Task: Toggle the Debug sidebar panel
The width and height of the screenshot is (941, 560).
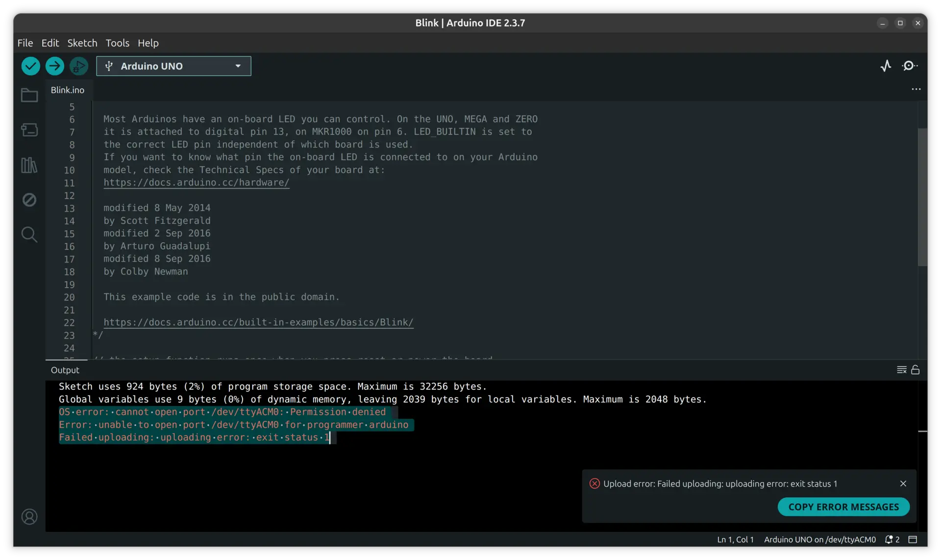Action: [29, 200]
